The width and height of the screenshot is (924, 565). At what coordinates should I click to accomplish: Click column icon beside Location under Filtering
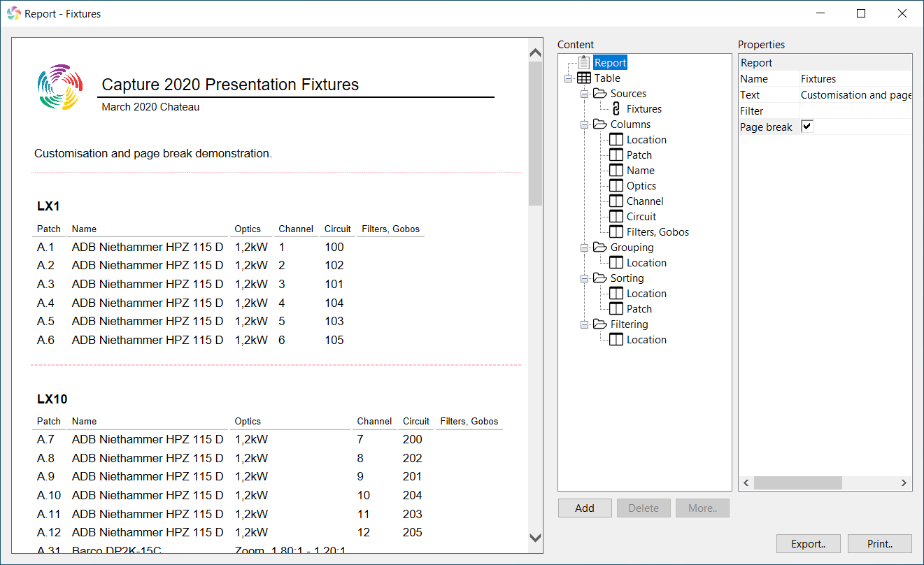pyautogui.click(x=616, y=340)
